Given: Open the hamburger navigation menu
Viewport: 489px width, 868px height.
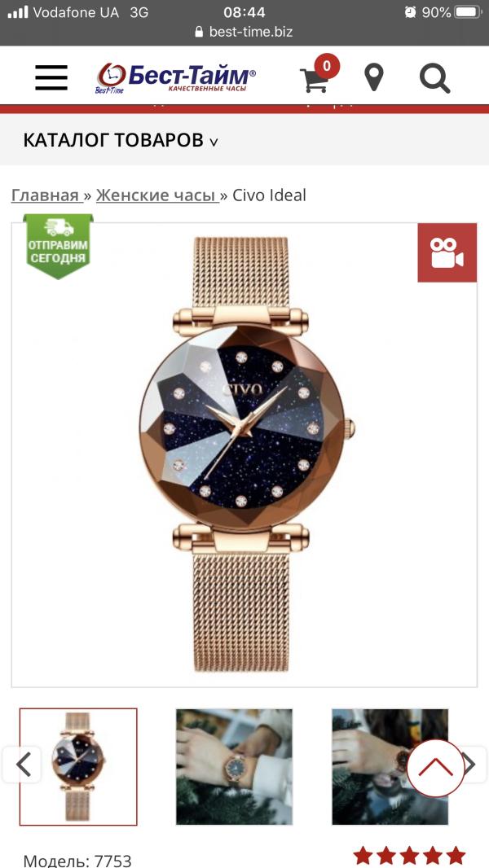Looking at the screenshot, I should click(x=51, y=77).
